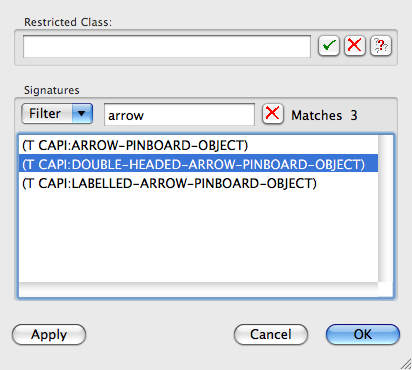Click the window resize grip corner

coord(405,363)
